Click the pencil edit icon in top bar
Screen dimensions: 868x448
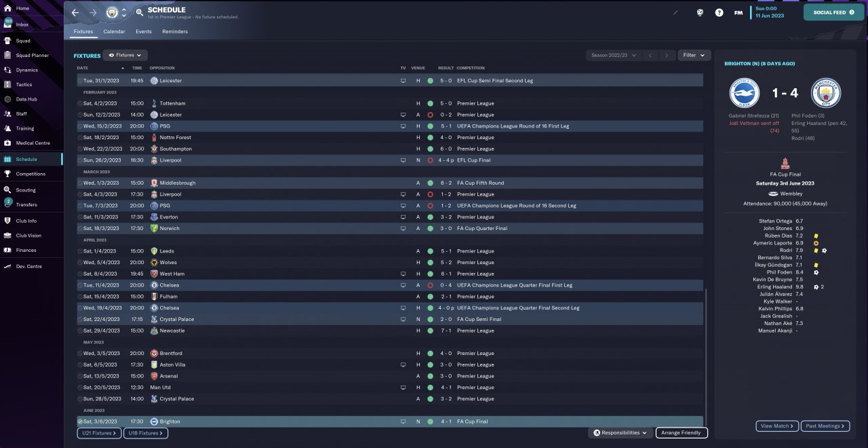(x=675, y=12)
